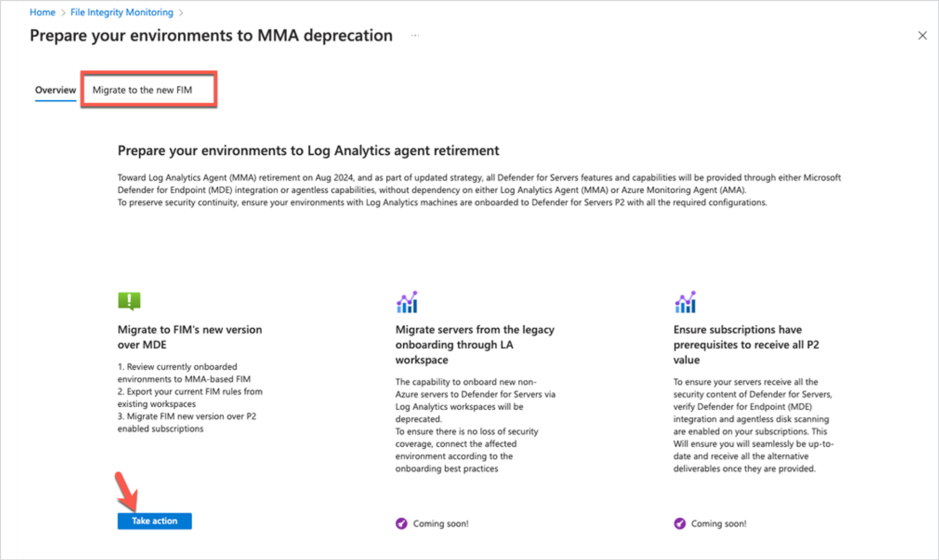The width and height of the screenshot is (939, 560).
Task: Click the Log Analytics agent retirement heading
Action: pos(308,150)
